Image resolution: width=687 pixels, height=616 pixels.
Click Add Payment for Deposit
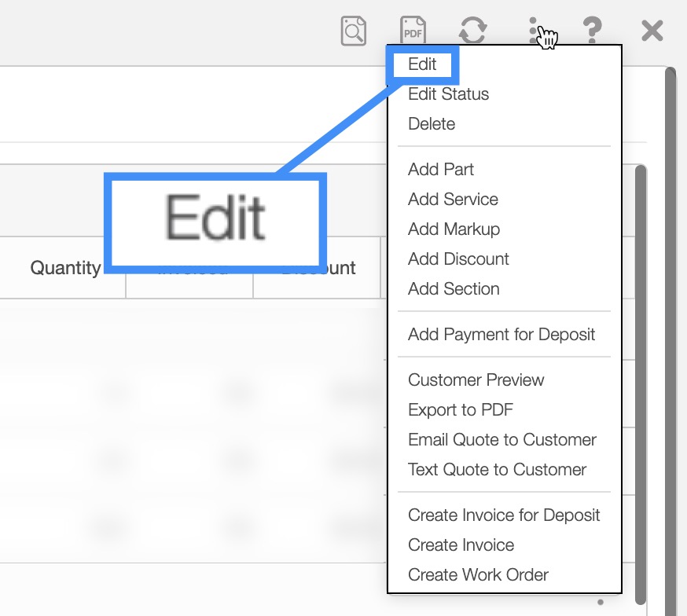click(501, 335)
